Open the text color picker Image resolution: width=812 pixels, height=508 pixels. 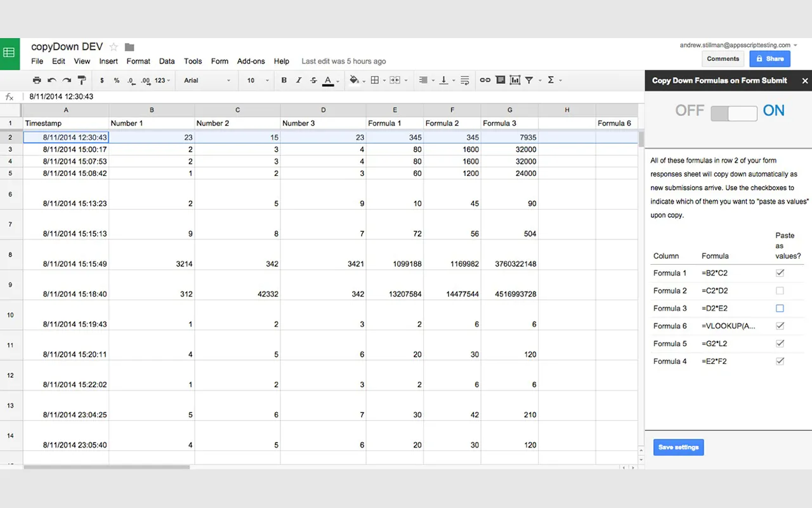(328, 81)
